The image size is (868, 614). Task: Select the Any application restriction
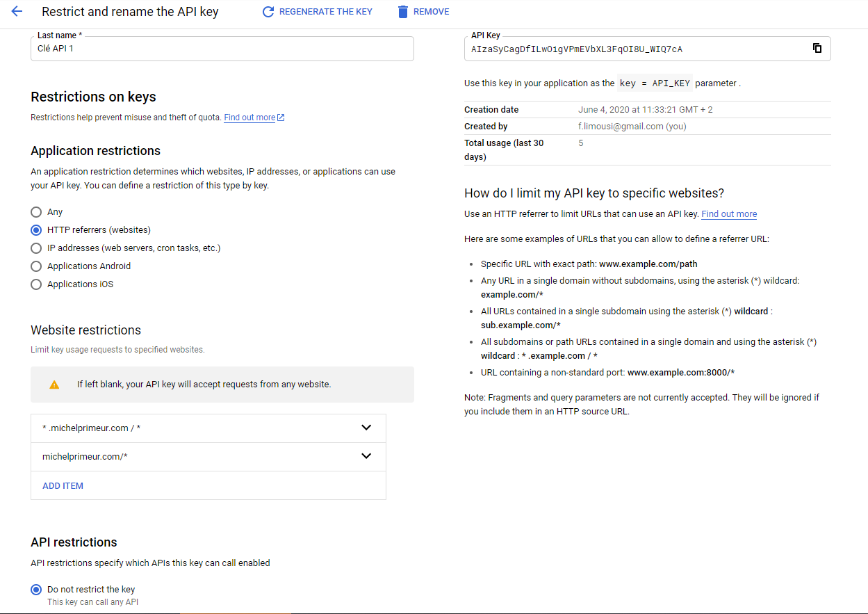coord(36,212)
